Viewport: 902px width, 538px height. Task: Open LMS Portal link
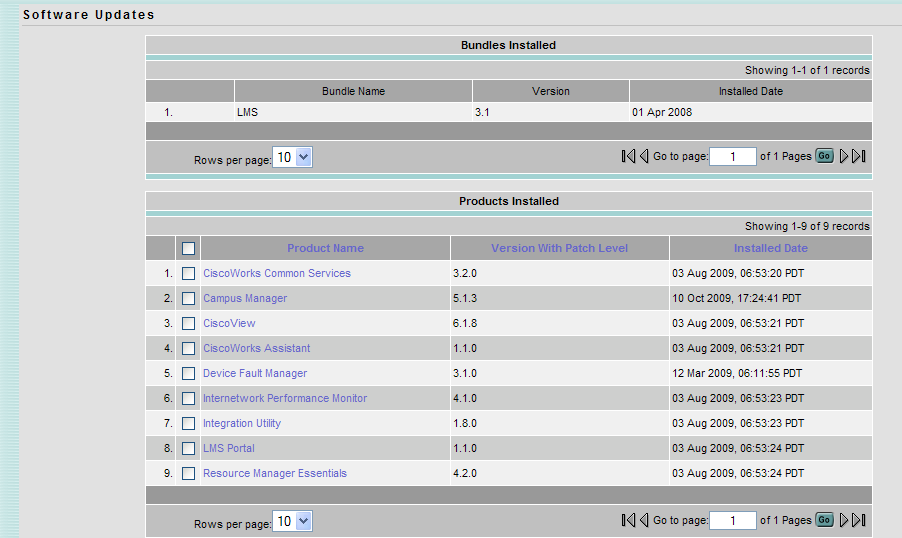(x=228, y=448)
